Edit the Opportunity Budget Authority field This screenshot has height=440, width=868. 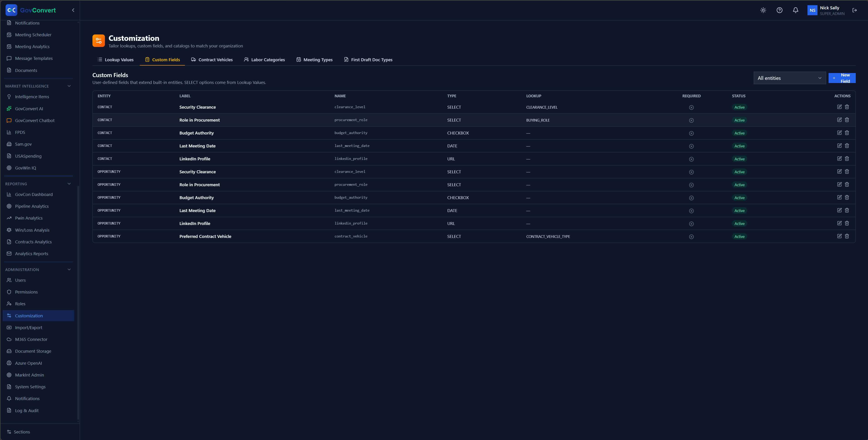[839, 197]
